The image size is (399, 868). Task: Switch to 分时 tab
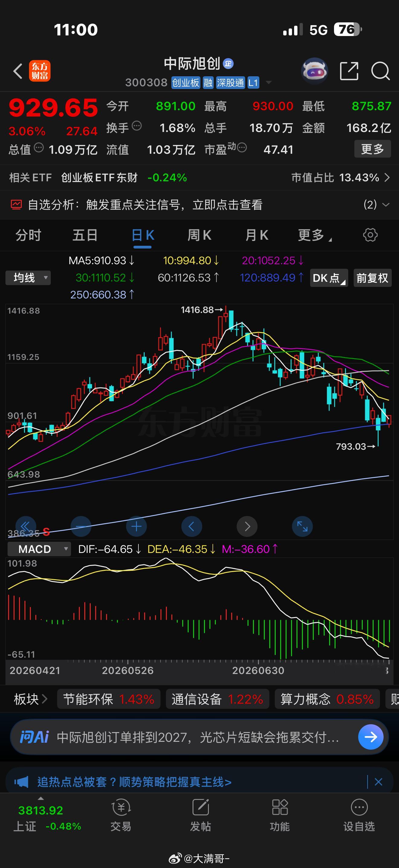tap(28, 235)
